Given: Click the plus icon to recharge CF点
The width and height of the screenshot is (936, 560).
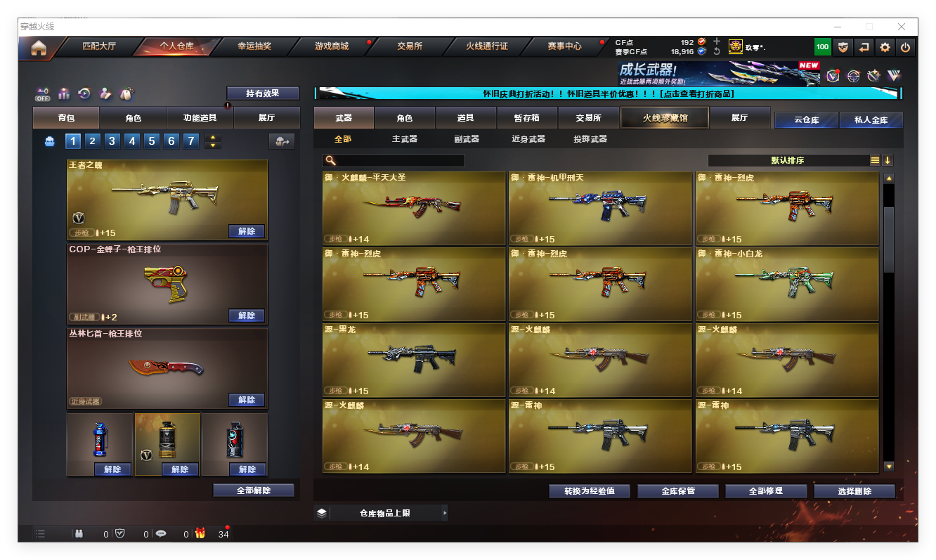Looking at the screenshot, I should (716, 41).
